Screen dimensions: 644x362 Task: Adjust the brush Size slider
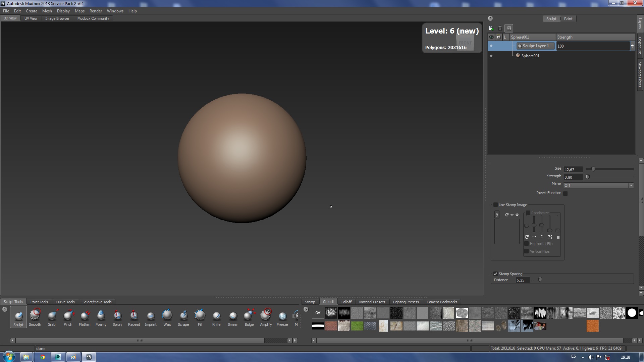pyautogui.click(x=593, y=169)
